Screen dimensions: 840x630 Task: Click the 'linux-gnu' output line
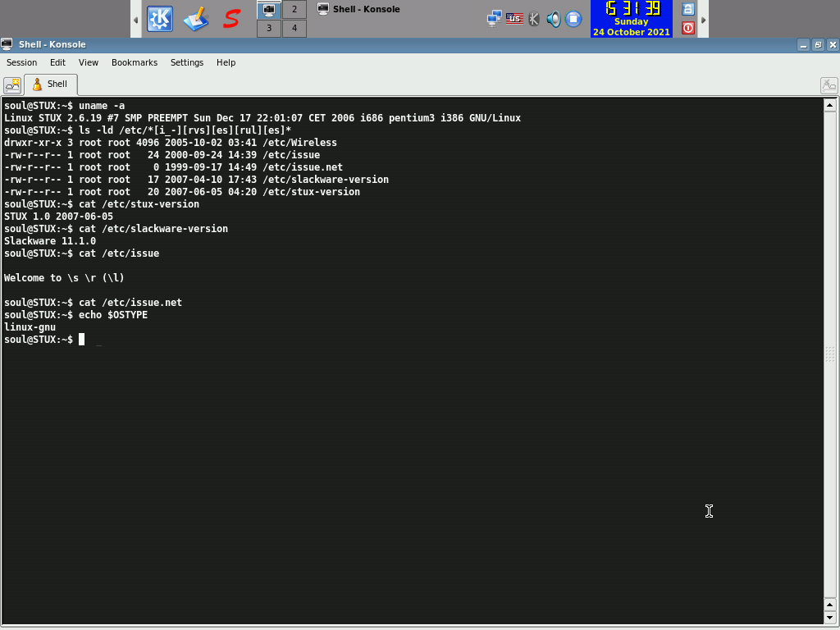tap(30, 327)
